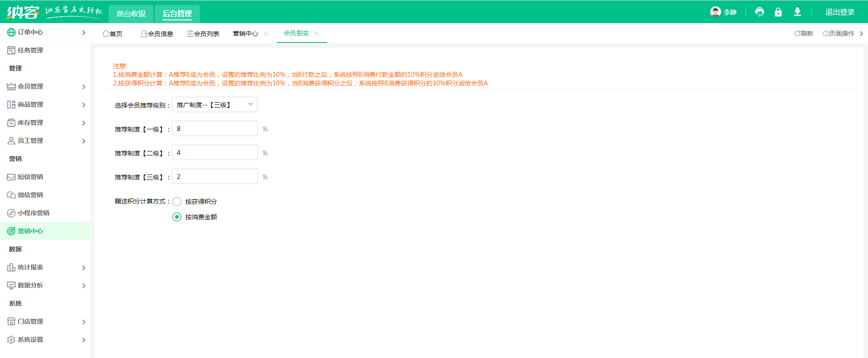Expand the 会员管理 sidebar menu
Screen dimensions: 868x358
click(45, 86)
